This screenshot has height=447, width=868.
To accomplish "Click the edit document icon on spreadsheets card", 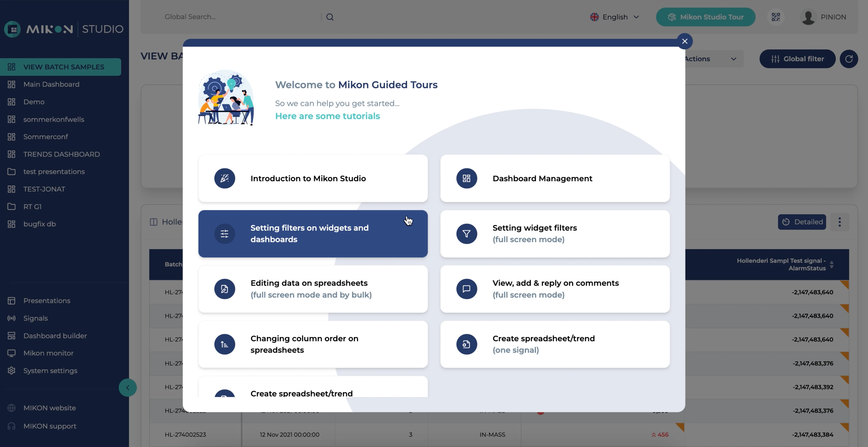I will 224,289.
